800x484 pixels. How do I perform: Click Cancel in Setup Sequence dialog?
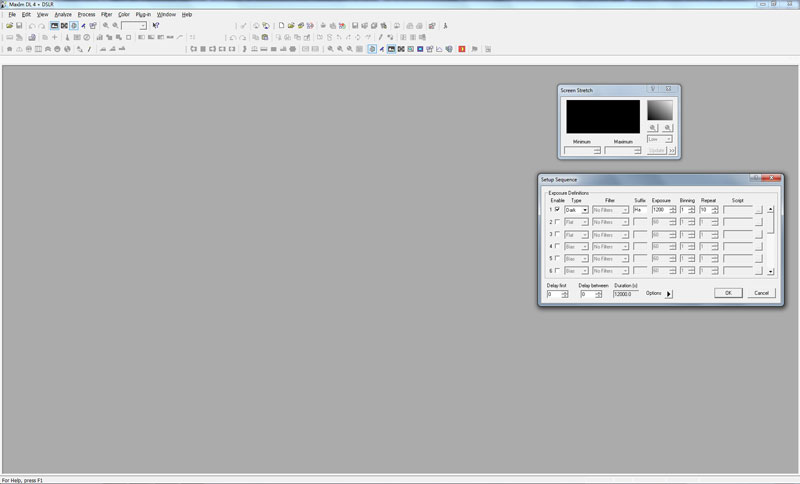coord(760,293)
